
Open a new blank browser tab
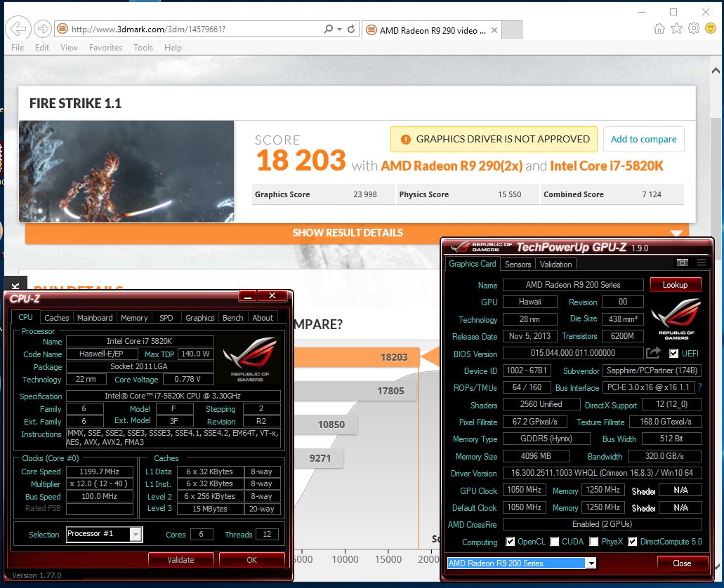click(512, 30)
